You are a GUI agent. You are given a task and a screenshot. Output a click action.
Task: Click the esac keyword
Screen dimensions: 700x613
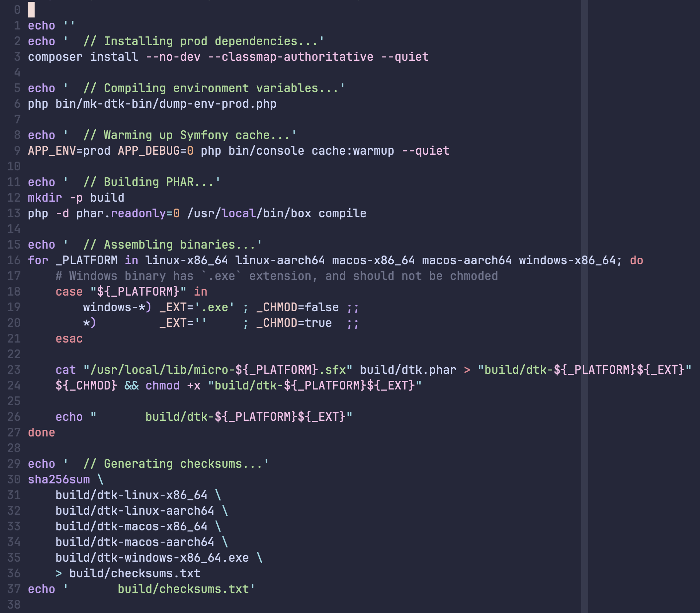[x=69, y=339]
